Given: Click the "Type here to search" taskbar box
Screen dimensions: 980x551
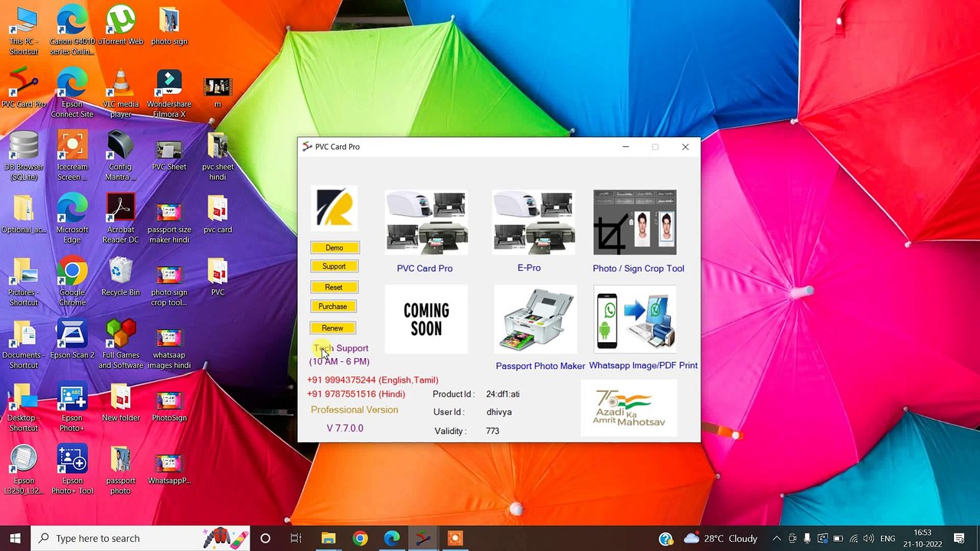Looking at the screenshot, I should point(142,538).
